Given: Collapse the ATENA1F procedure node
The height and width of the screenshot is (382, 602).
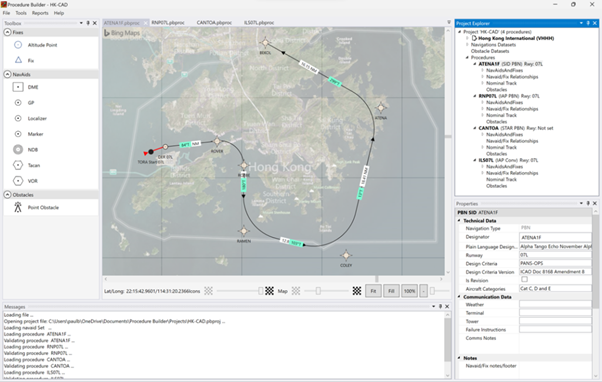Looking at the screenshot, I should 475,64.
